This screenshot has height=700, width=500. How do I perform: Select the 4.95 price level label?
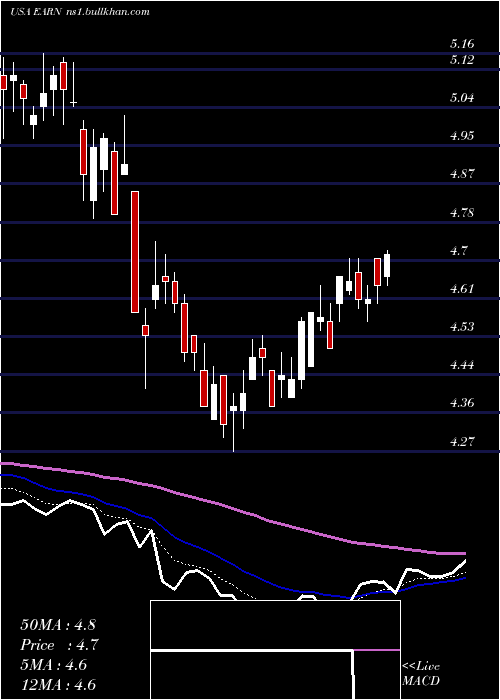[462, 136]
